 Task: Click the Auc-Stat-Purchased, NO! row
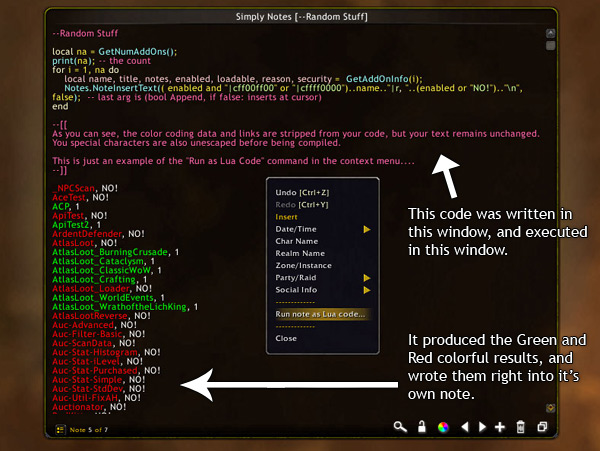[106, 371]
